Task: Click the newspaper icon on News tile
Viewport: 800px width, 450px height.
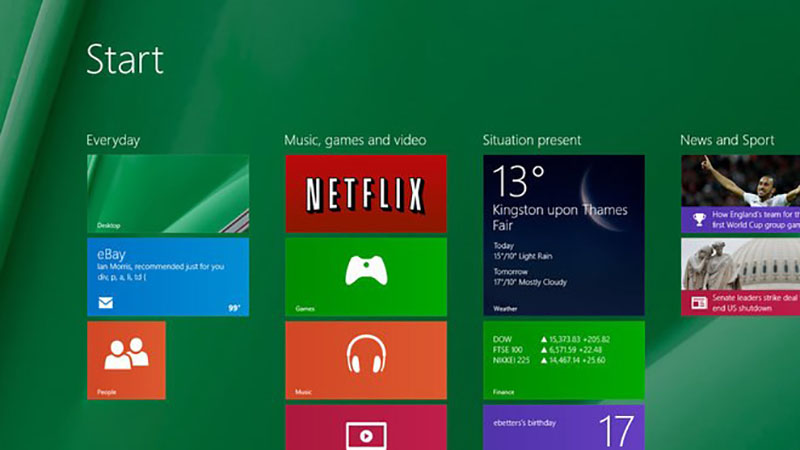Action: coord(699,303)
